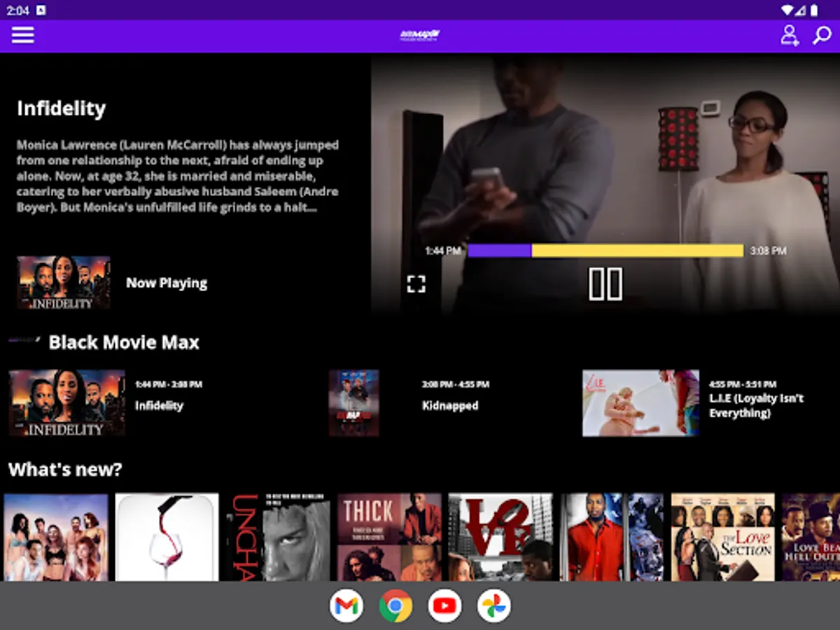The height and width of the screenshot is (630, 840).
Task: Open L.I.E (Loyalty Isn't Everything) title
Action: pos(756,405)
